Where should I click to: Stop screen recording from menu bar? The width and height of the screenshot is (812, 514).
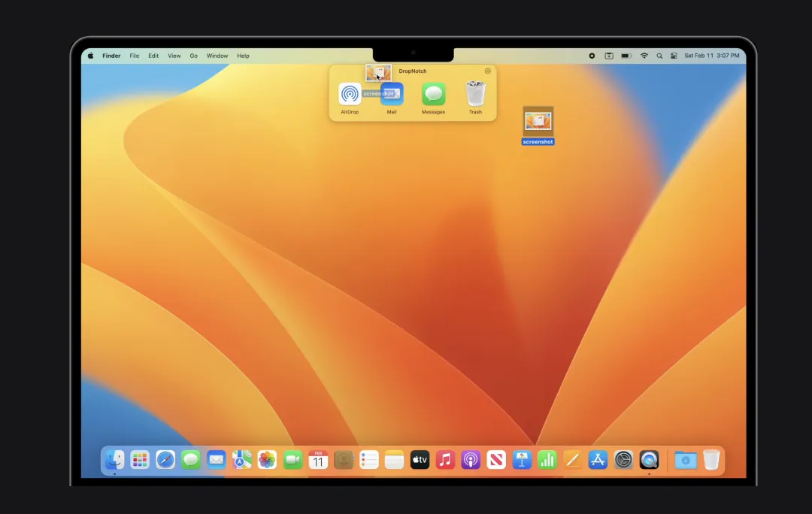coord(592,56)
